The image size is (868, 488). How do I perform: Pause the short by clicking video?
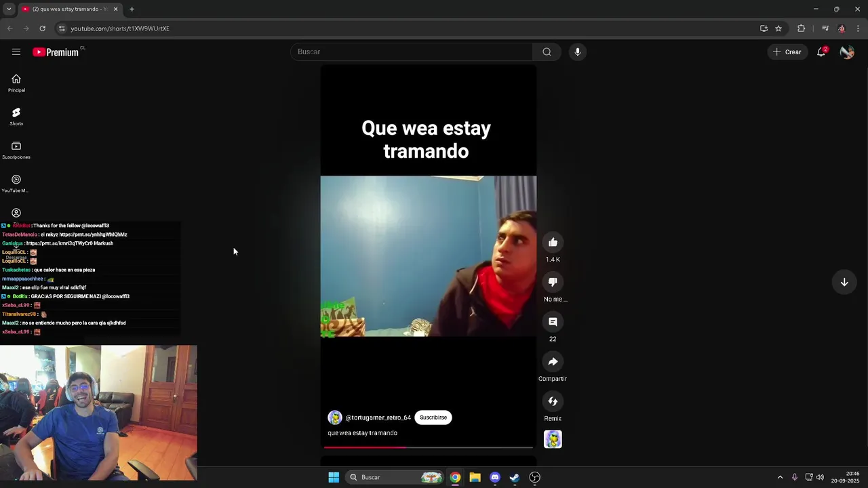[x=429, y=256]
